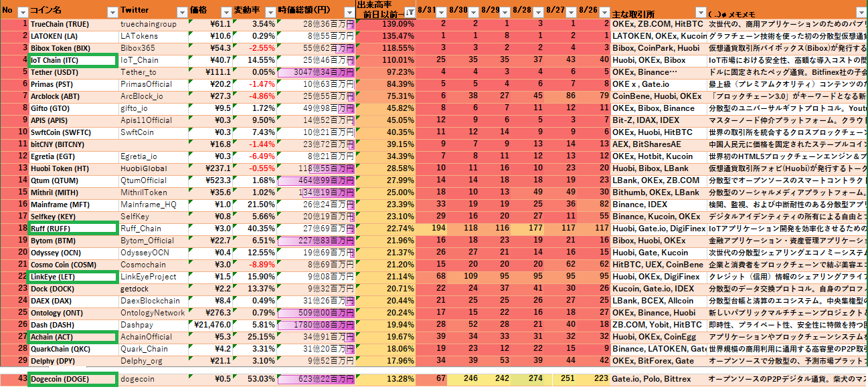Select the IoT Chain (ITC) cell

(x=73, y=60)
